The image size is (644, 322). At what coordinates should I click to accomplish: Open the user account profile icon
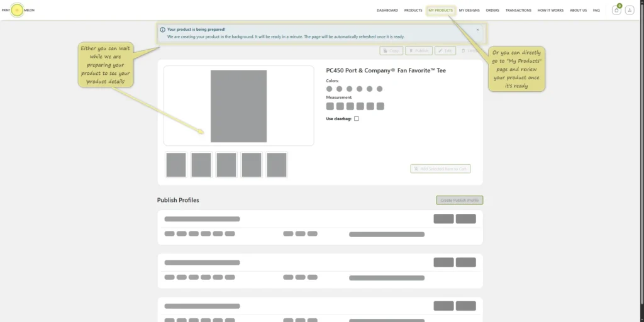coord(630,10)
